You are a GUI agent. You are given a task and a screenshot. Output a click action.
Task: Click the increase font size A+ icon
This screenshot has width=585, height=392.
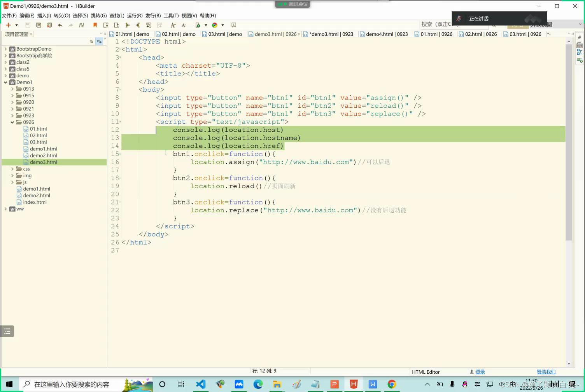(x=173, y=25)
